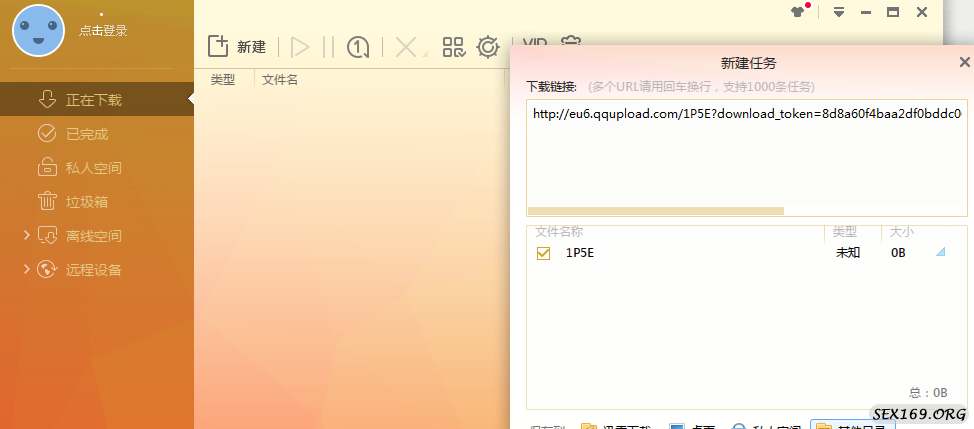Uncheck the 1P5E file checkbox

tap(544, 253)
